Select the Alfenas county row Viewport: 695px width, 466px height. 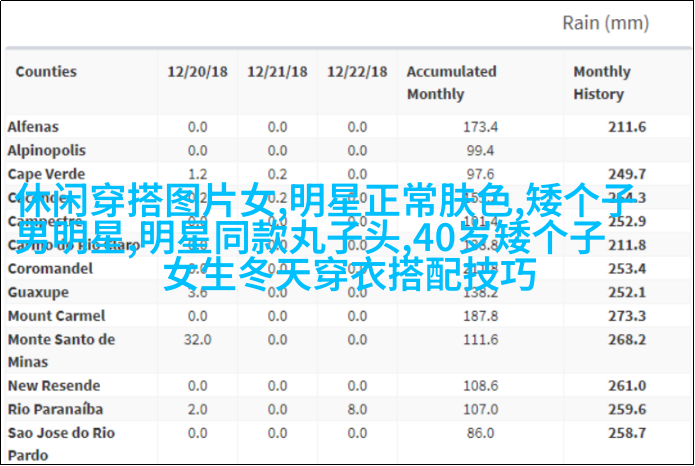point(33,127)
